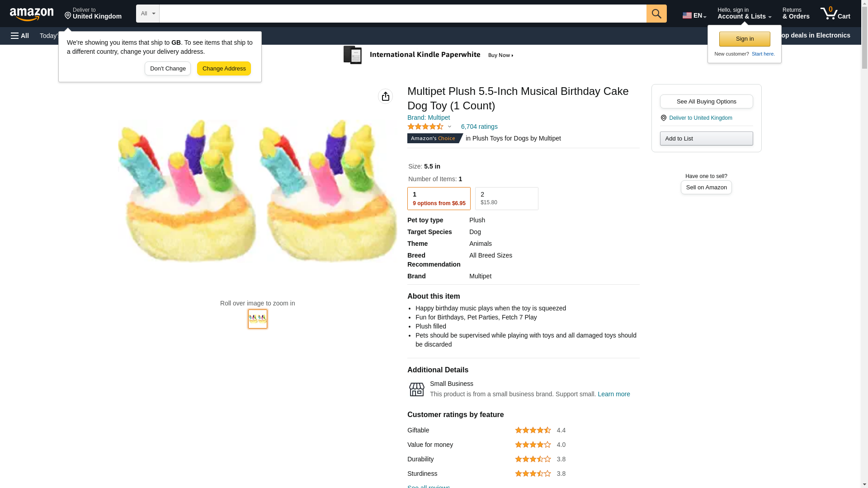Select the 1 item count option
The width and height of the screenshot is (868, 488).
pos(439,198)
